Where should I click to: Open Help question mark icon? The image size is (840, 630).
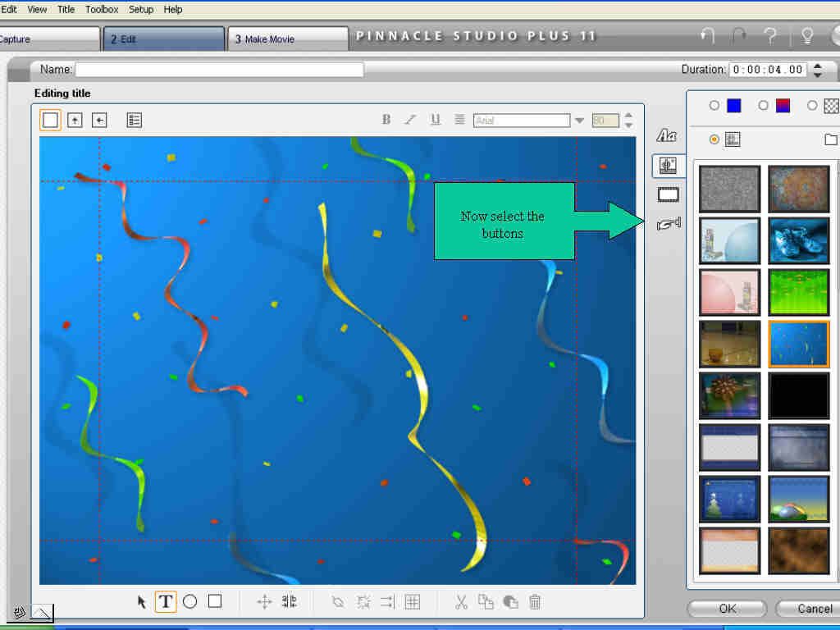[x=771, y=36]
